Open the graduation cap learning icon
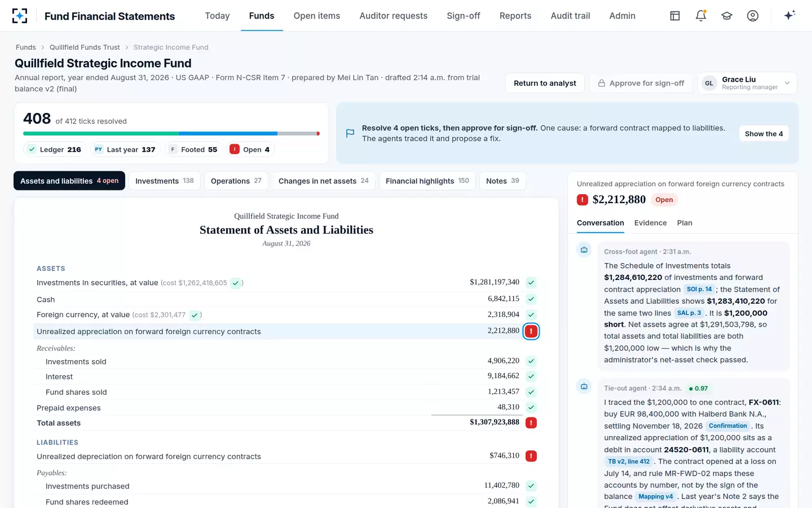 (727, 16)
